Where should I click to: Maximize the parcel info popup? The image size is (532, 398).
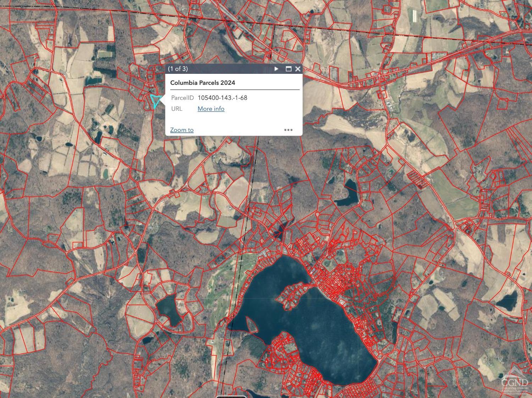point(288,69)
